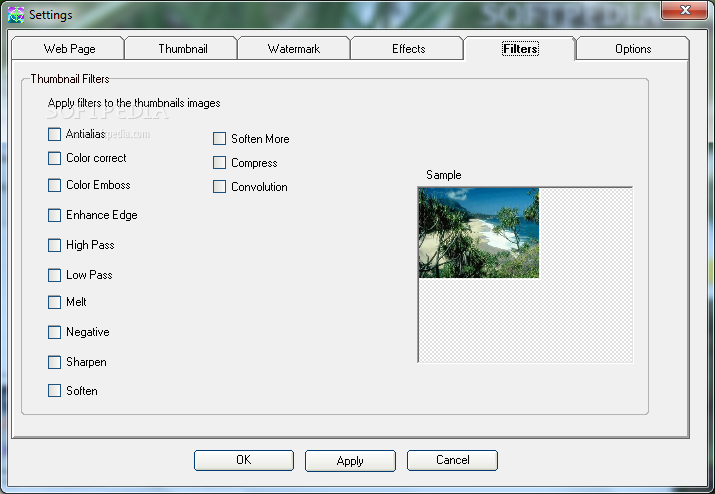
Task: Check the Convolution filter option
Action: 219,187
